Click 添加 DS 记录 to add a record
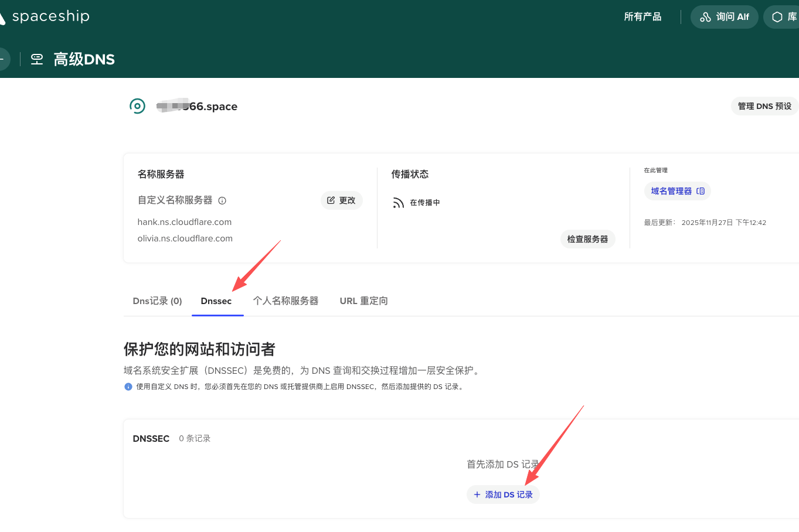The height and width of the screenshot is (532, 799). 503,495
